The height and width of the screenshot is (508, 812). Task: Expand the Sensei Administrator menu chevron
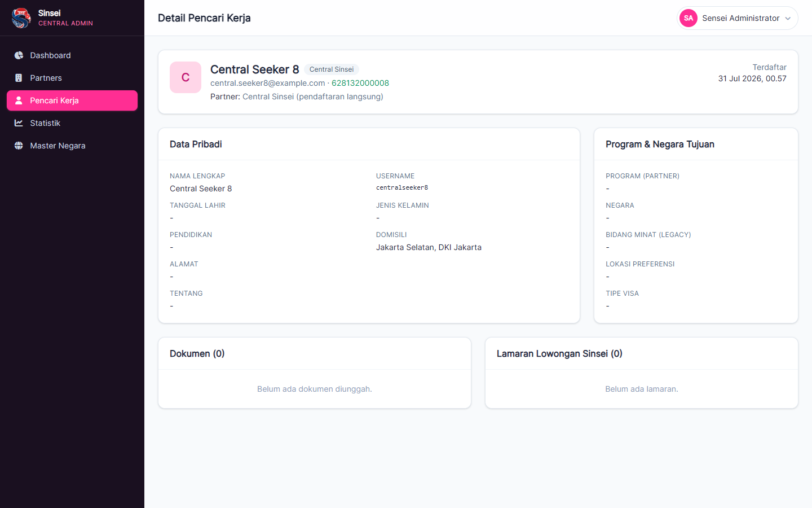[788, 19]
